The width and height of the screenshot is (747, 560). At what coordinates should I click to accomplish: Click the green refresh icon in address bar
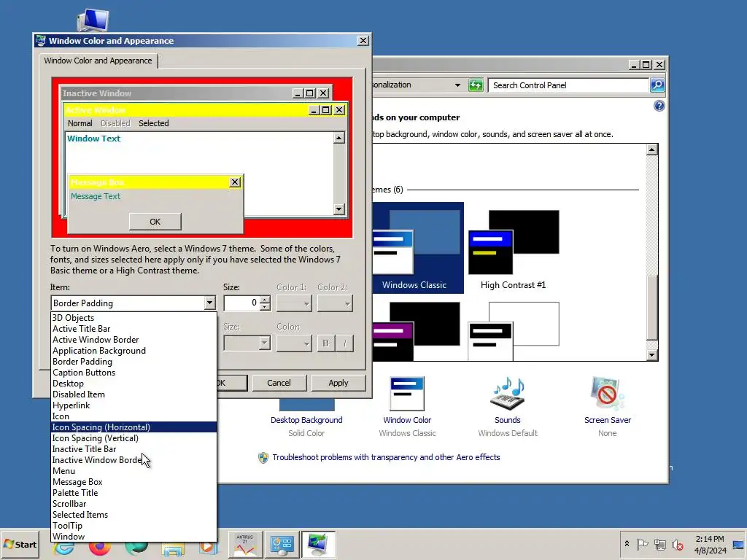tap(476, 85)
